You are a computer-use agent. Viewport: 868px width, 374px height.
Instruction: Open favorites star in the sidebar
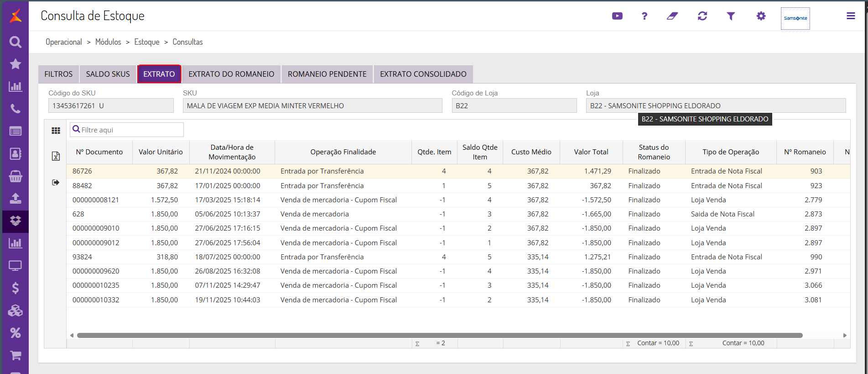[x=16, y=64]
